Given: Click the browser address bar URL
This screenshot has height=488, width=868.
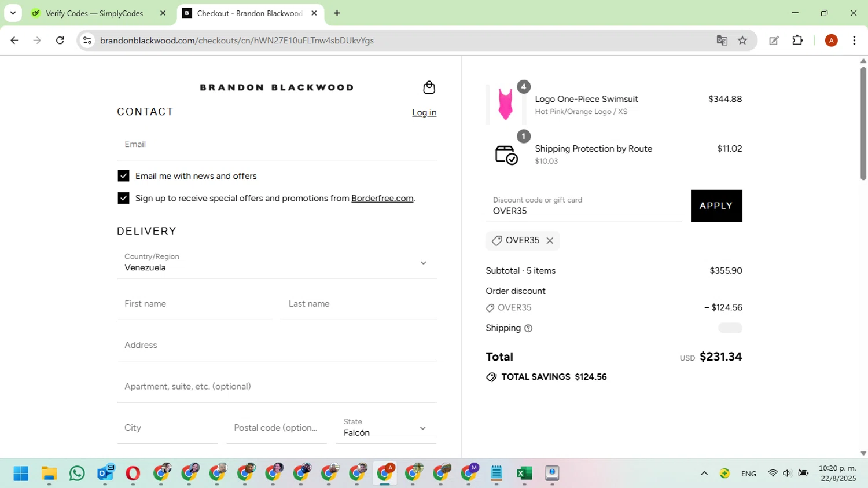Looking at the screenshot, I should click(237, 41).
